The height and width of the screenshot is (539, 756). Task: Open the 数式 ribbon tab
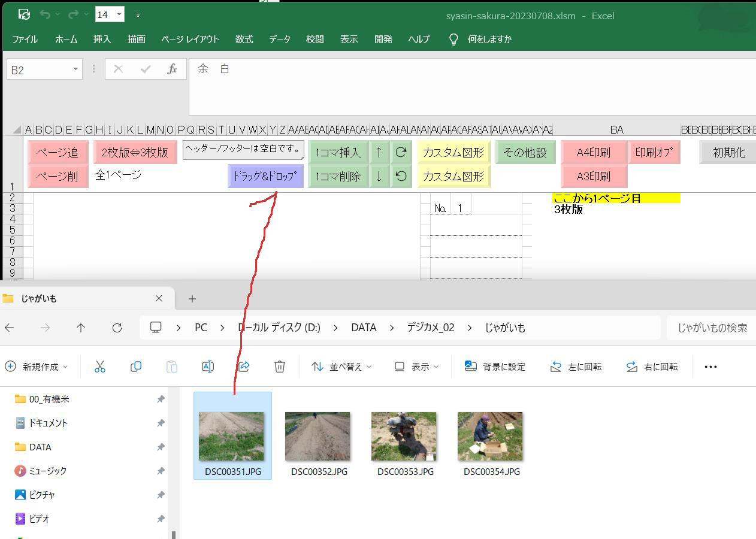[x=244, y=39]
